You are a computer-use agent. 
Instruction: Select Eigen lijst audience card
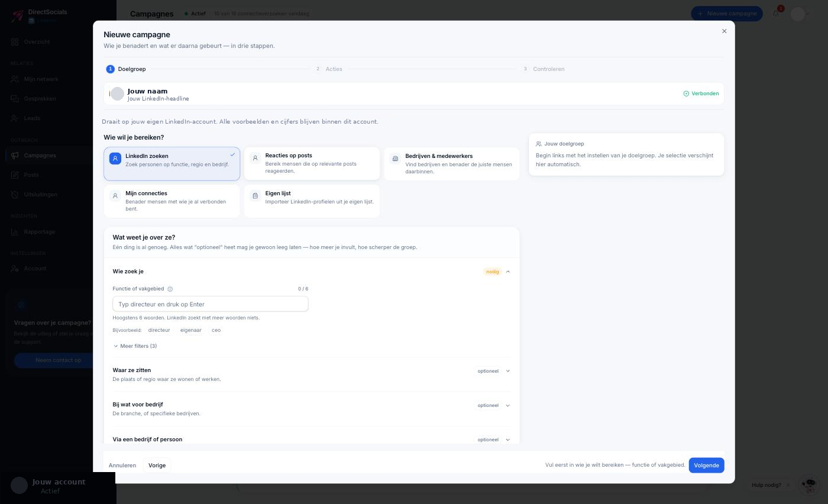pyautogui.click(x=312, y=201)
